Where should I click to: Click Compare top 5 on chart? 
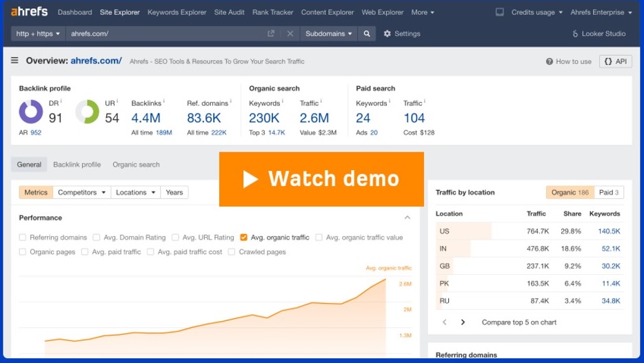click(519, 322)
